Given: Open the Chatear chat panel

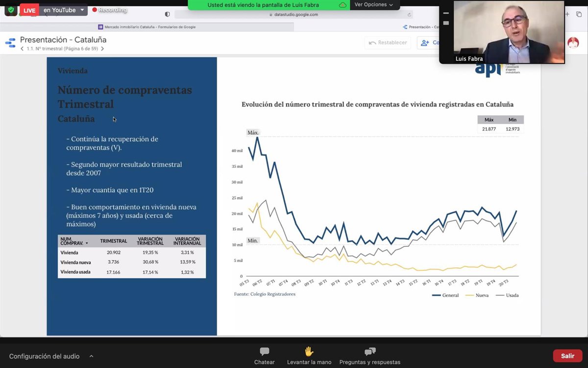Looking at the screenshot, I should (x=264, y=355).
